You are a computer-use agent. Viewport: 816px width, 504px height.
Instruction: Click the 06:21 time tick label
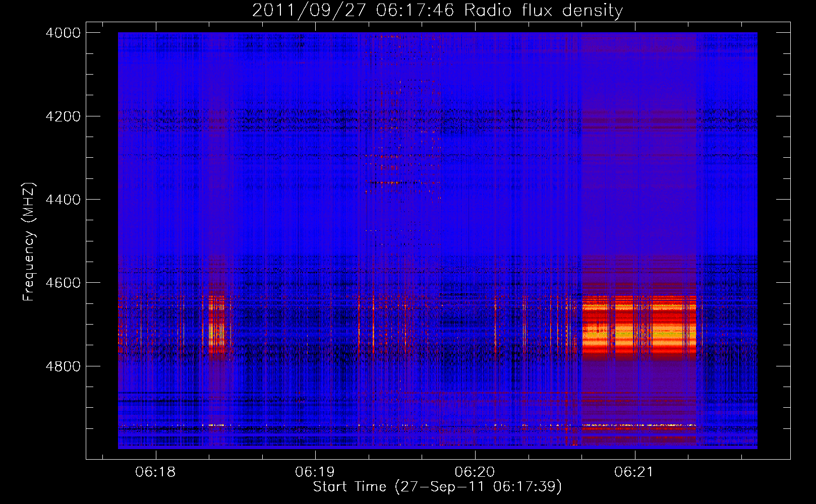(x=634, y=472)
